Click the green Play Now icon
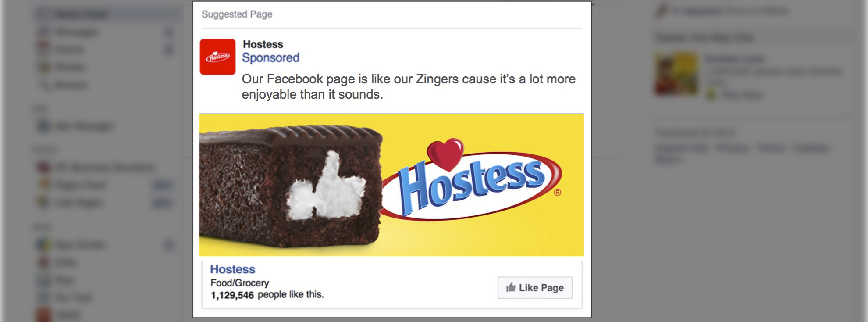The image size is (868, 322). pyautogui.click(x=711, y=94)
